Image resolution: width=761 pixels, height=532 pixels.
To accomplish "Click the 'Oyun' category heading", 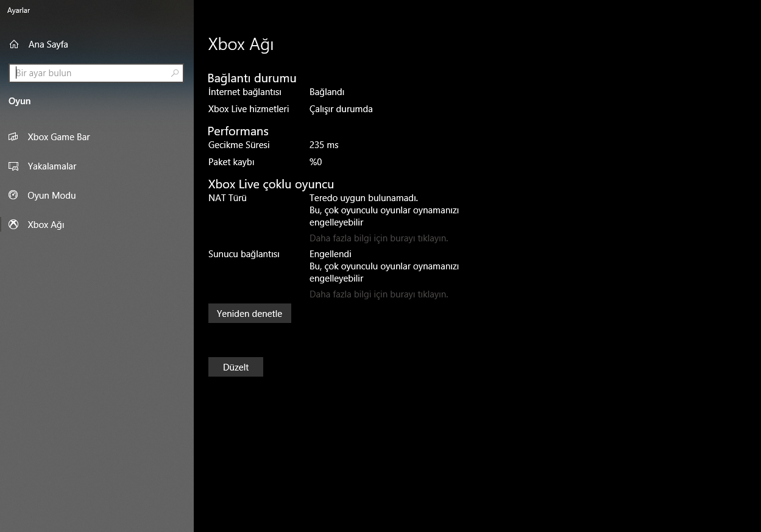I will 19,101.
